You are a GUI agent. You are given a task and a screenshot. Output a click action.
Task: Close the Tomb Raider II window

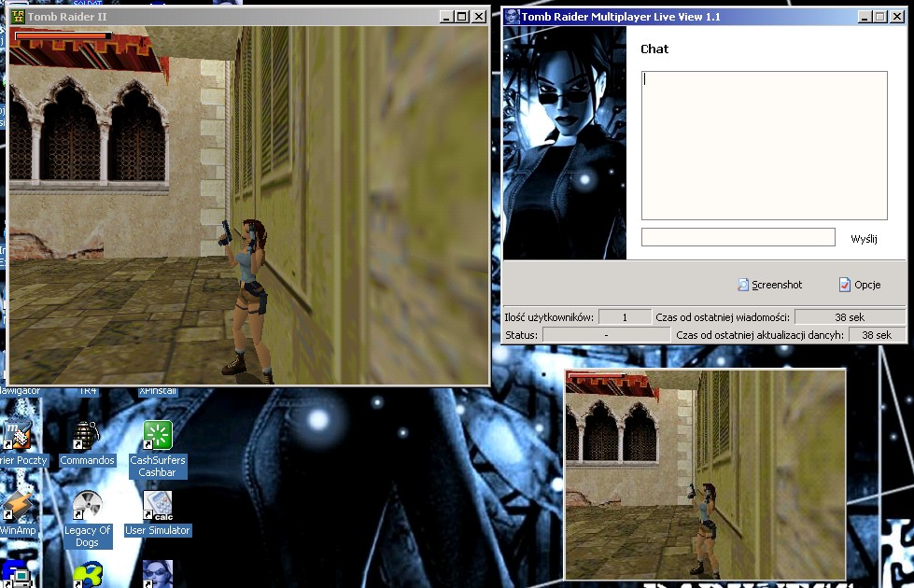(x=479, y=16)
